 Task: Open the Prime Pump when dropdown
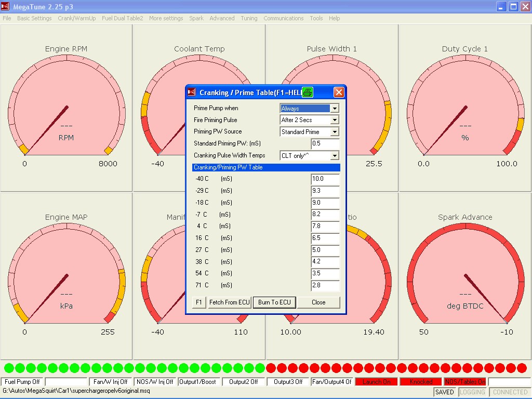(335, 108)
